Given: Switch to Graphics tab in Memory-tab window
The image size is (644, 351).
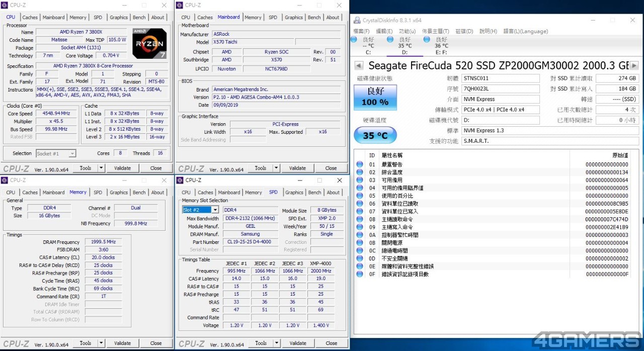Looking at the screenshot, I should (119, 192).
